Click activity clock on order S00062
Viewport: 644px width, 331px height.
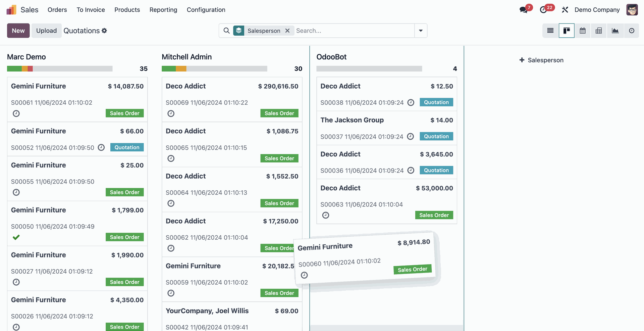tap(171, 248)
